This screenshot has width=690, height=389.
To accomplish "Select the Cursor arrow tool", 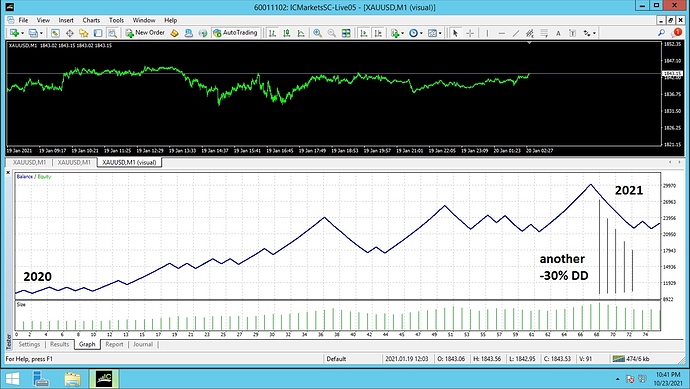I will [455, 33].
